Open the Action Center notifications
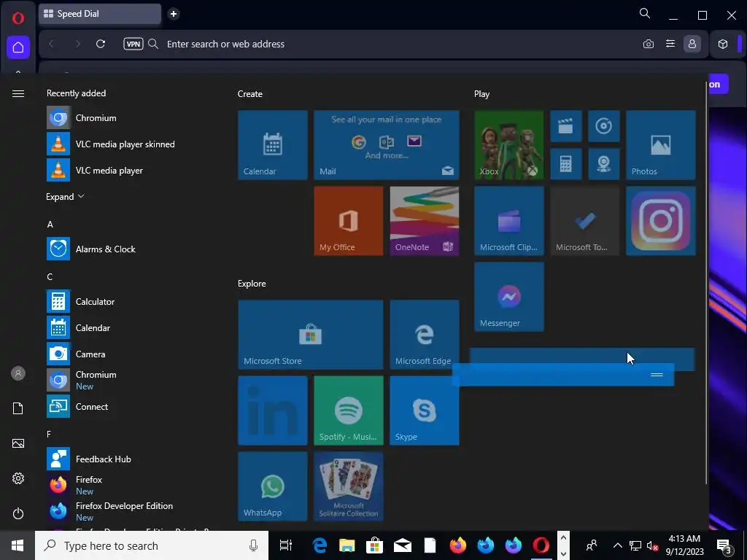The image size is (747, 560). [724, 545]
